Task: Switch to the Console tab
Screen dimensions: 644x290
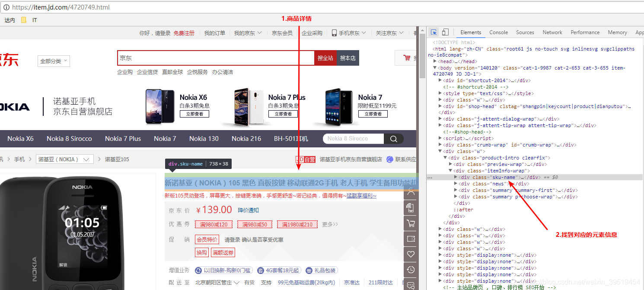Action: click(498, 32)
